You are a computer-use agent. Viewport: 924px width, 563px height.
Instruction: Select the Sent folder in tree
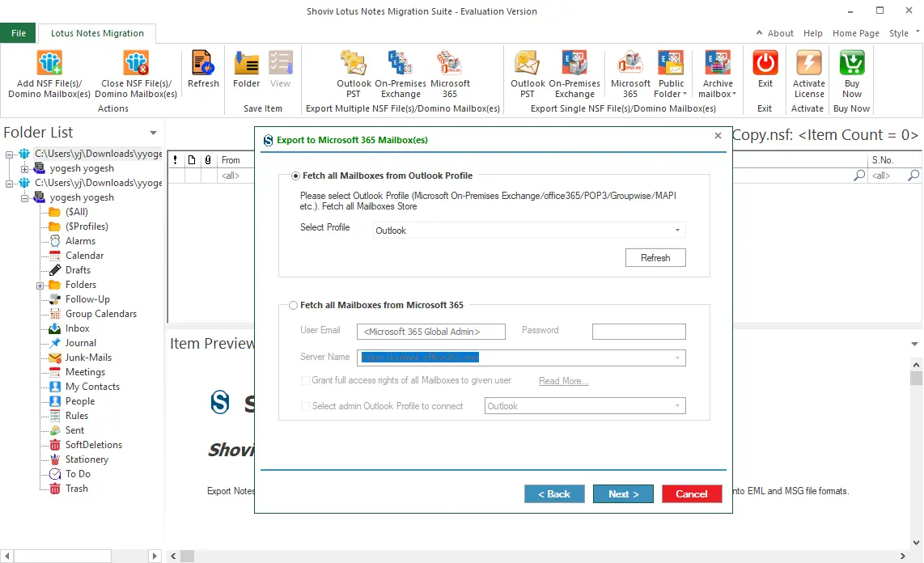(74, 430)
